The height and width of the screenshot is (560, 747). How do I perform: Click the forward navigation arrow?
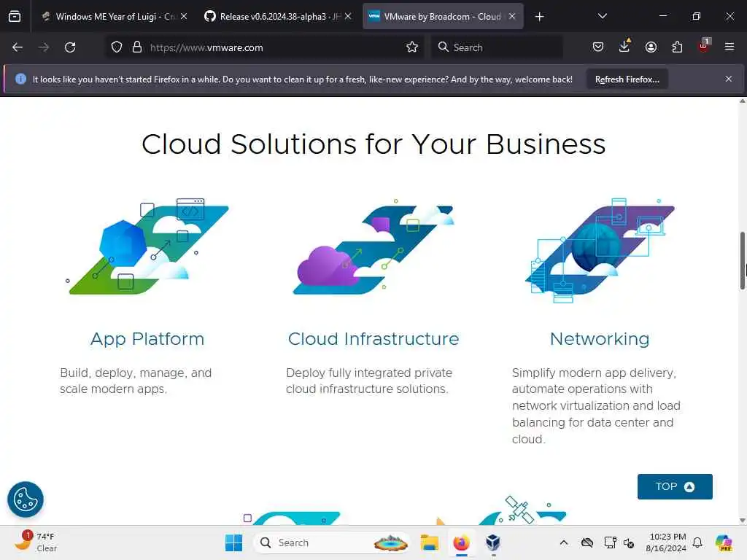(43, 47)
